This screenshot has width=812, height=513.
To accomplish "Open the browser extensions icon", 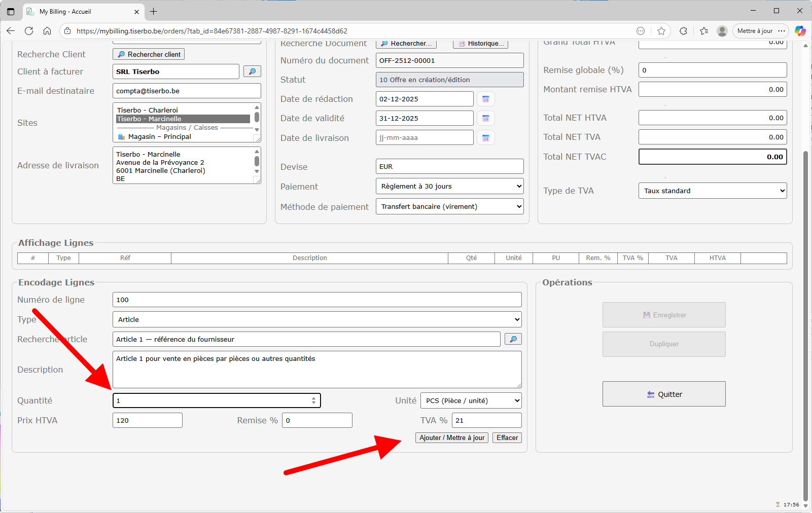I will pyautogui.click(x=683, y=31).
